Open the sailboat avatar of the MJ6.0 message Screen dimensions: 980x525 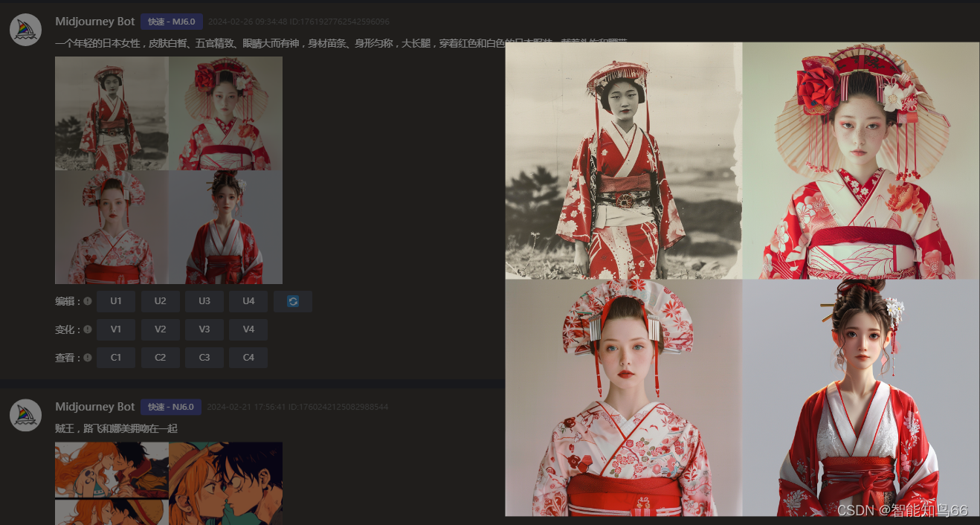(x=25, y=30)
